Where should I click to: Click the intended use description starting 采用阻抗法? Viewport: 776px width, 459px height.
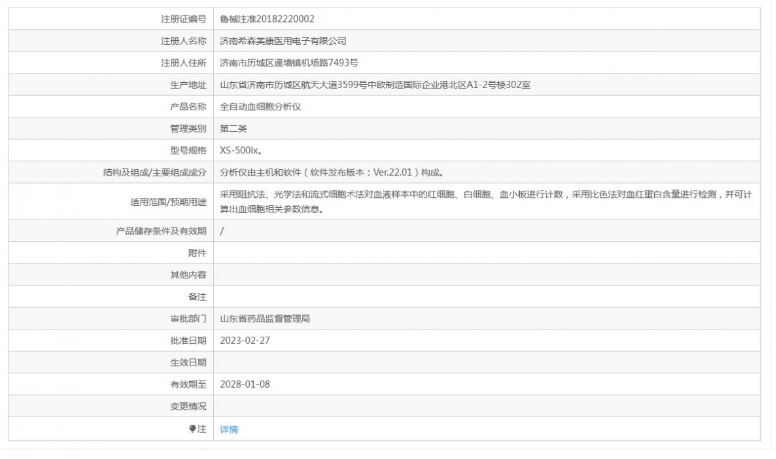(x=486, y=202)
